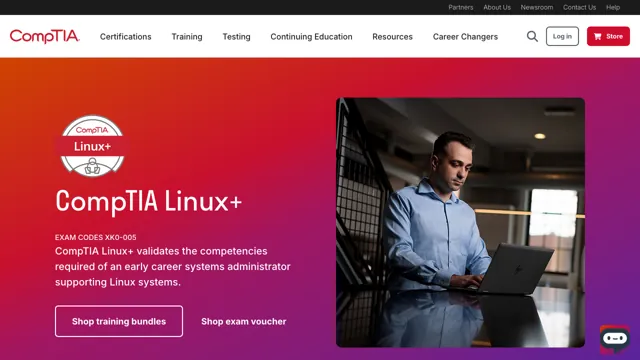Open the Continuing Education menu
Image resolution: width=640 pixels, height=360 pixels.
(x=311, y=37)
